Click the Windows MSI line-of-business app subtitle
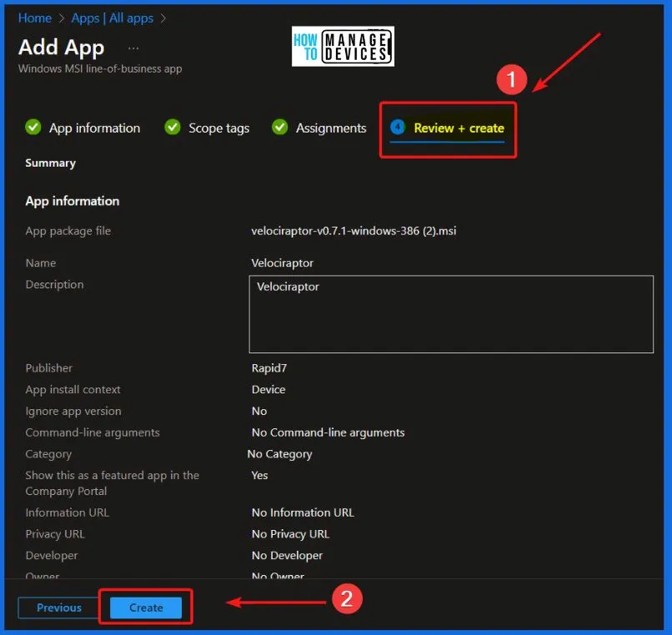 click(100, 68)
